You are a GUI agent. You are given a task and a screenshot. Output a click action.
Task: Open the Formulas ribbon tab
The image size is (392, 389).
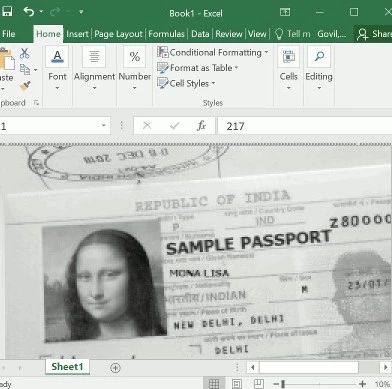[x=166, y=34]
